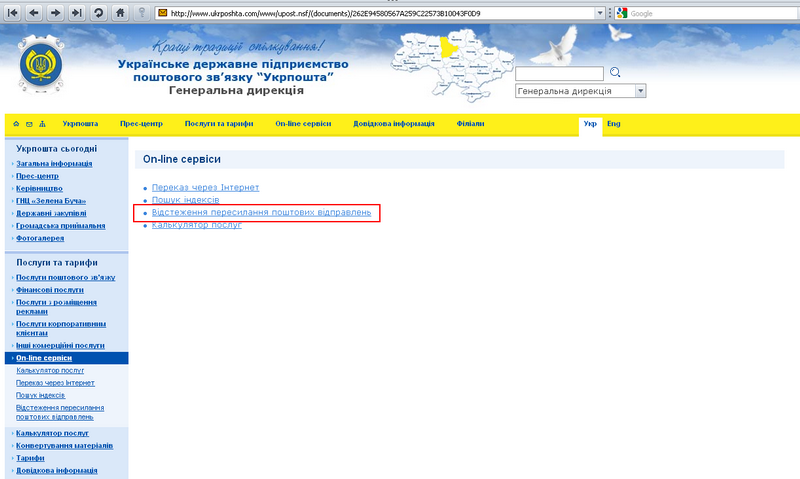
Task: Click the Ukraine regions map image
Action: pyautogui.click(x=452, y=65)
